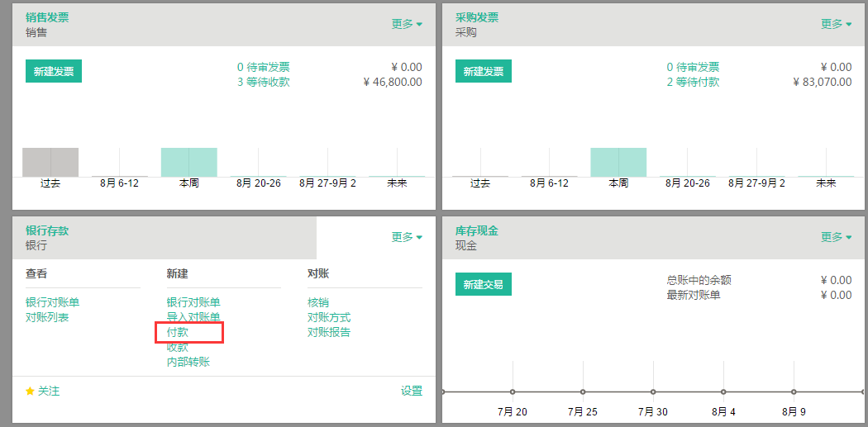This screenshot has height=427, width=868.
Task: Click 新建发票 button in 采购发票 card
Action: 484,71
